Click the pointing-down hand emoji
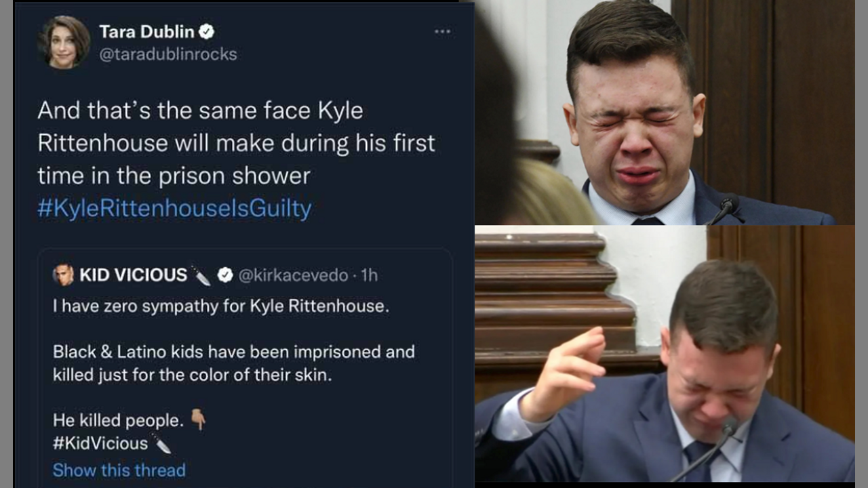This screenshot has height=488, width=868. [x=198, y=420]
